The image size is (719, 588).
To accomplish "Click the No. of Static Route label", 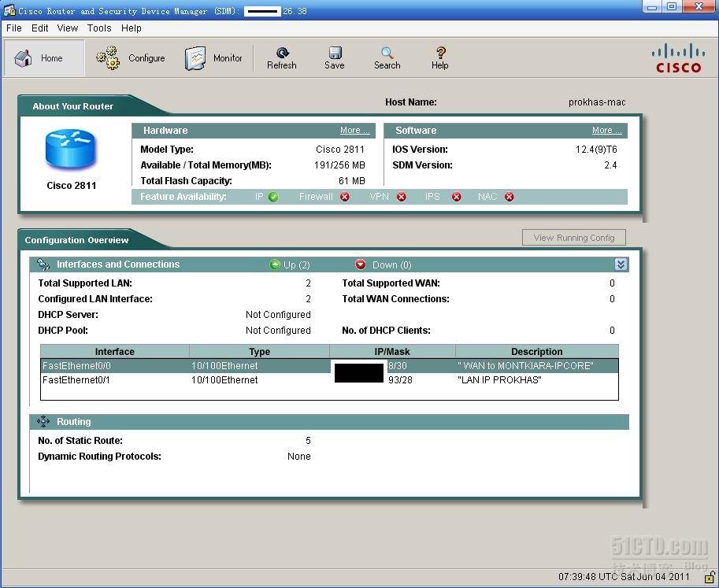I will click(x=80, y=441).
